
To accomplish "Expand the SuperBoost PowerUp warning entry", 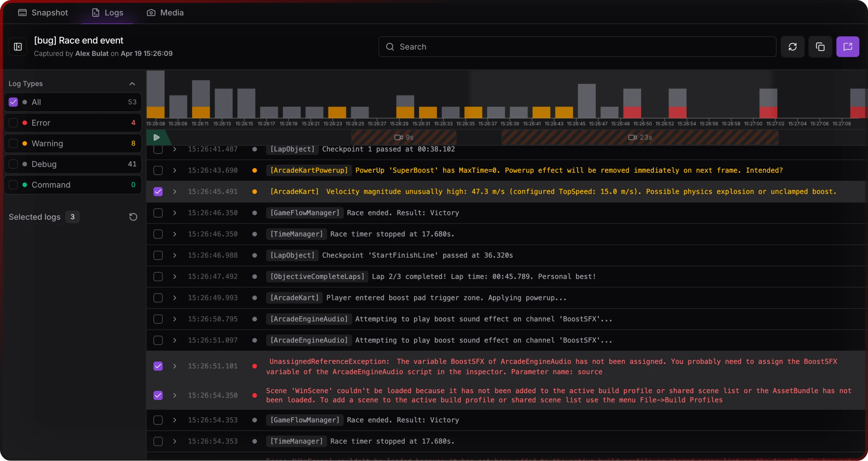I will (175, 170).
